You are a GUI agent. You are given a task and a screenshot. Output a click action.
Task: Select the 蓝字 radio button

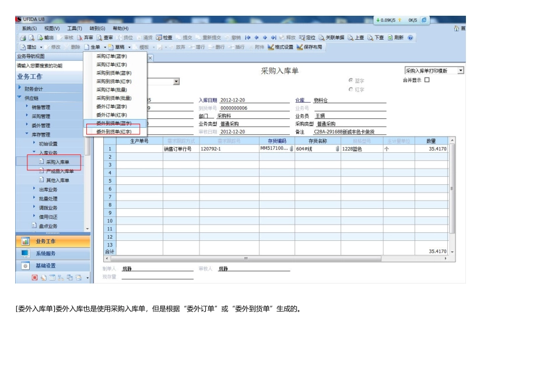tap(351, 80)
